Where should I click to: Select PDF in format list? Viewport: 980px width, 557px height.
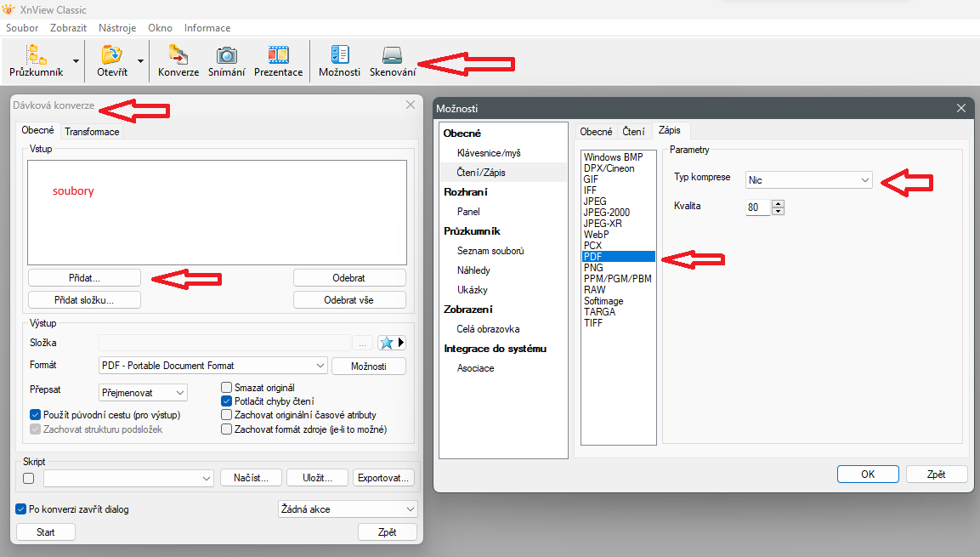pos(618,256)
